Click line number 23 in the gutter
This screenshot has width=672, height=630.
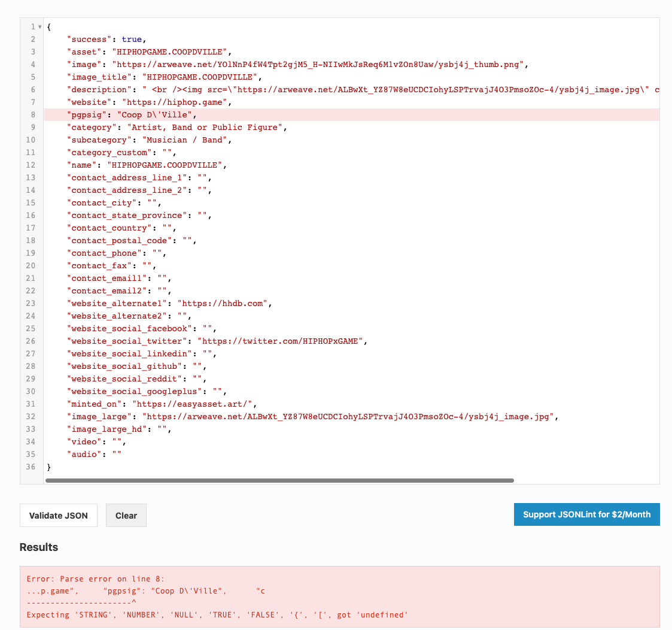31,303
